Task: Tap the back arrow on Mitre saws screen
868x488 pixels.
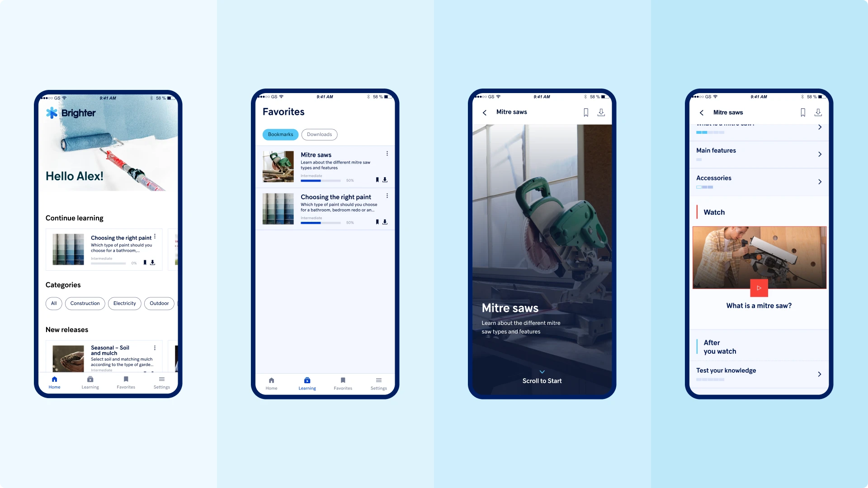Action: pos(485,112)
